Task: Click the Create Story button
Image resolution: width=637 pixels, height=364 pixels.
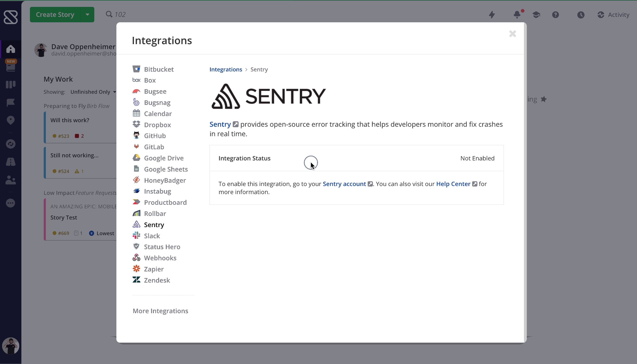Action: click(55, 14)
